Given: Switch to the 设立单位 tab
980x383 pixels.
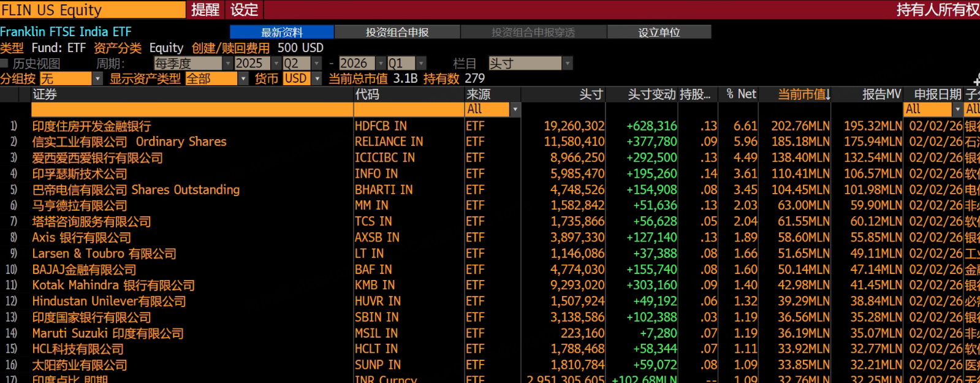Looking at the screenshot, I should [x=659, y=32].
